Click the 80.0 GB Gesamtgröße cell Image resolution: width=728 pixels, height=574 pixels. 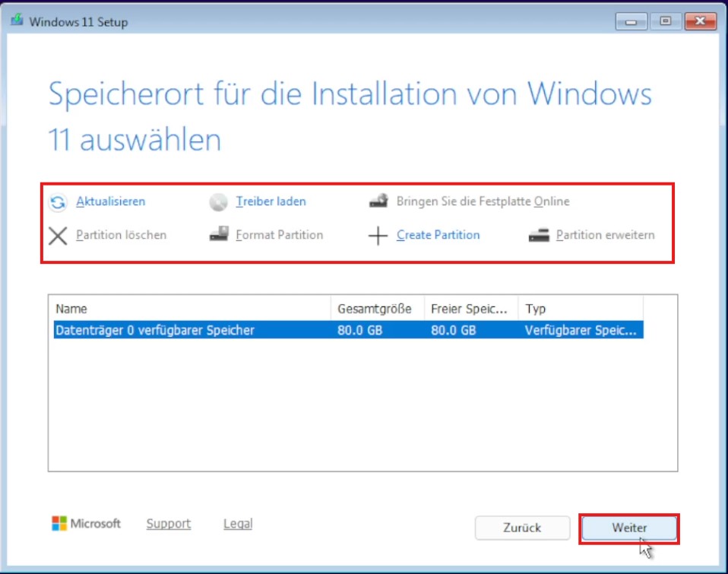click(x=360, y=330)
